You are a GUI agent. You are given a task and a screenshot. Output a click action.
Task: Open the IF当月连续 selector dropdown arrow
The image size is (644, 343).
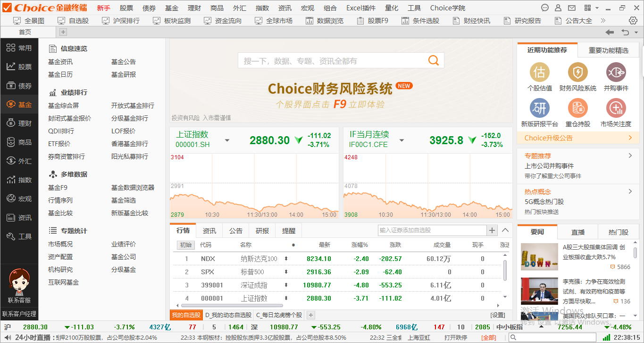(401, 140)
